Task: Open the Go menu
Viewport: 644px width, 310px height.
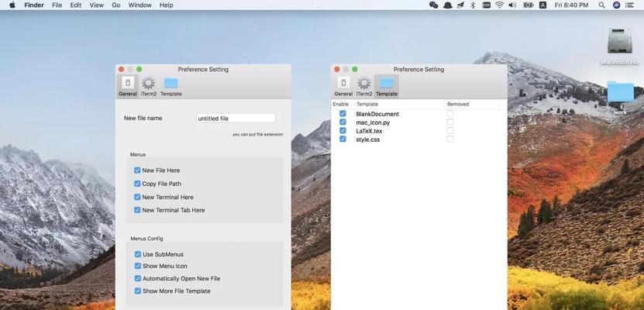Action: [x=116, y=5]
